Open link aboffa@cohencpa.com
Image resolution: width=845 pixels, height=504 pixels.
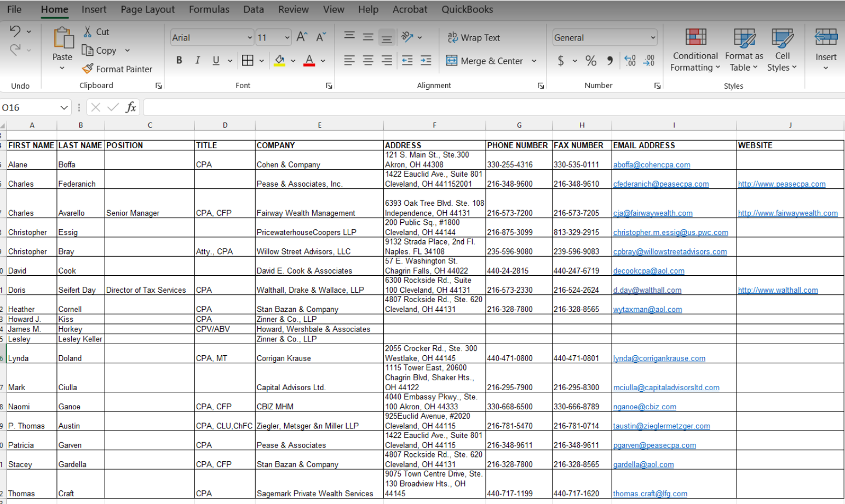click(652, 165)
